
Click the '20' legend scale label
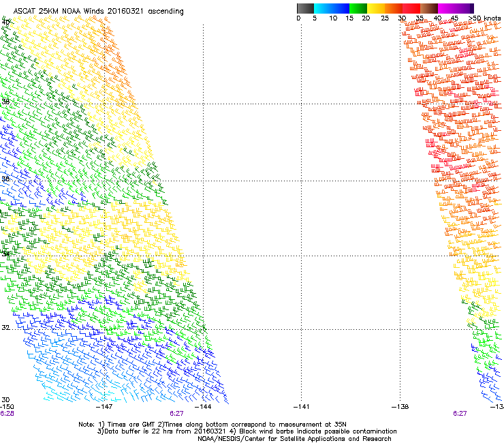pyautogui.click(x=366, y=18)
